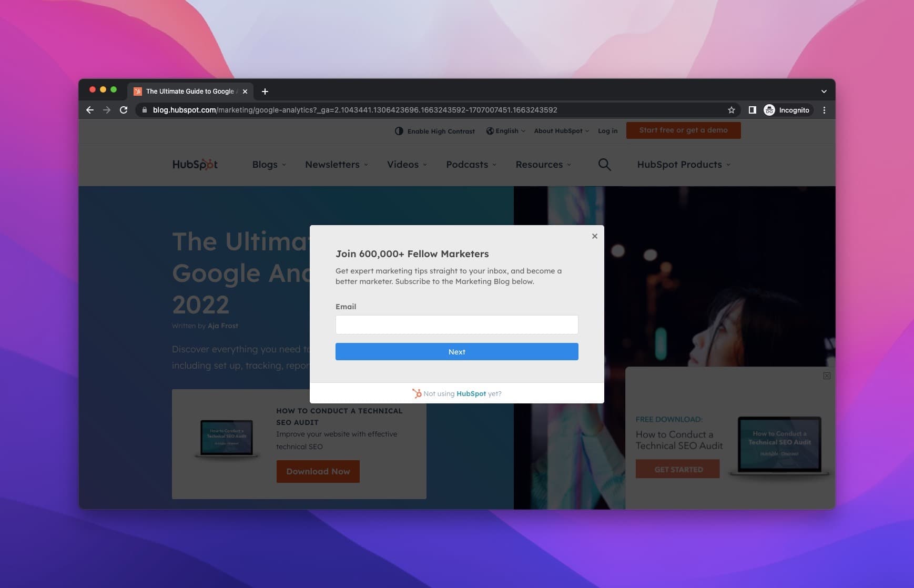
Task: Open author link Aja Frost
Action: click(x=223, y=326)
